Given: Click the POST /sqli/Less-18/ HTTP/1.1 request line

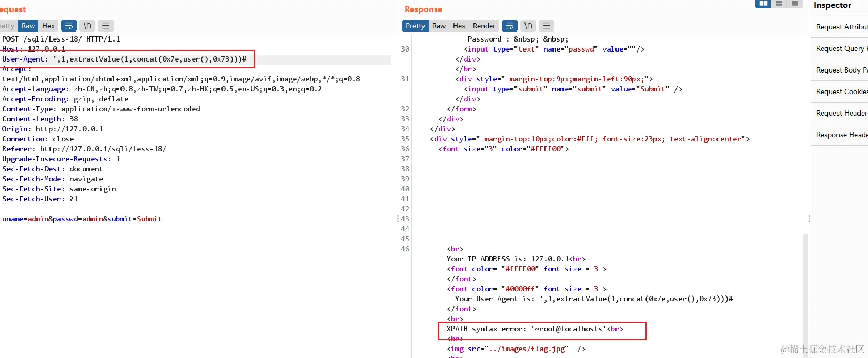Looking at the screenshot, I should point(61,39).
